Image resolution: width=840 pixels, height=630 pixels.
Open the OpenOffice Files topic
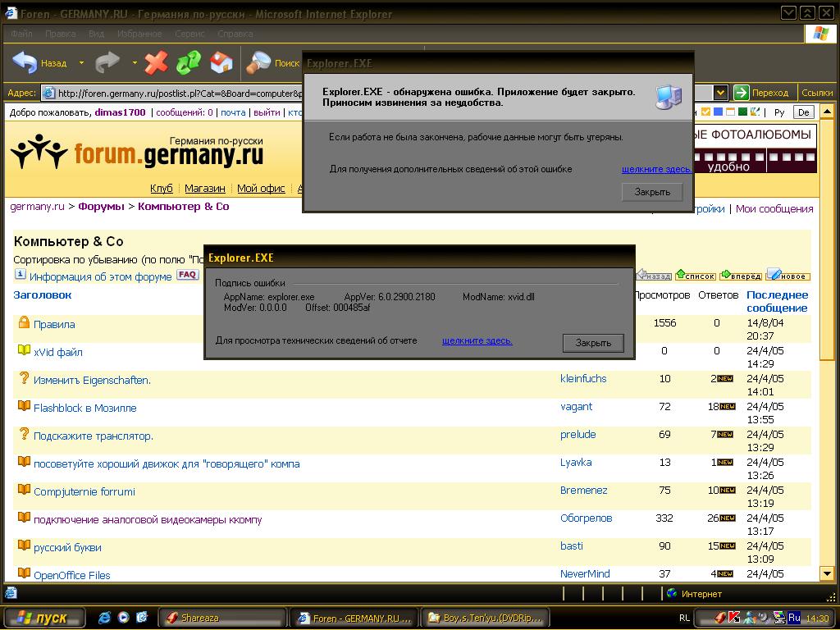(72, 575)
